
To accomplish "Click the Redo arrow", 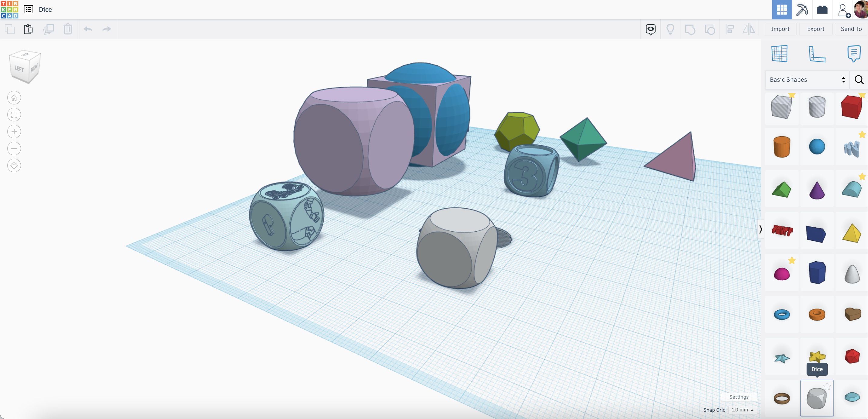I will 106,29.
